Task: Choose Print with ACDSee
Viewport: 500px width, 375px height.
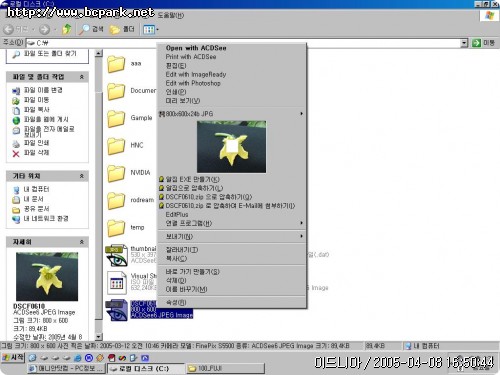Action: [x=232, y=57]
